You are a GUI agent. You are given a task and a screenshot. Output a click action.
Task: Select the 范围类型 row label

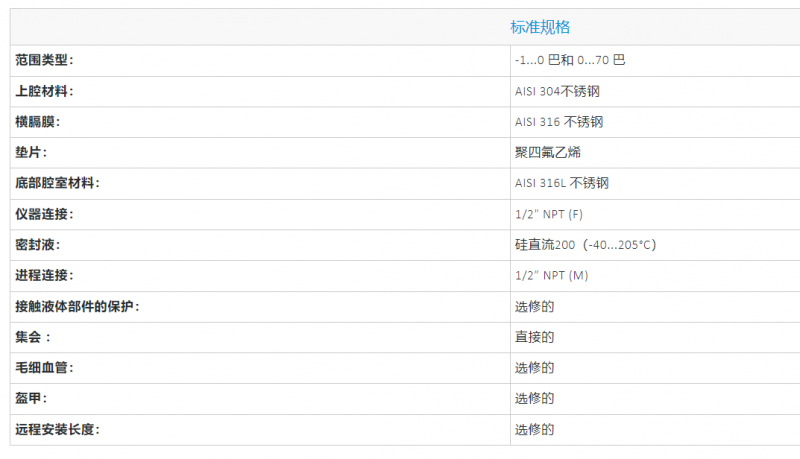click(45, 60)
